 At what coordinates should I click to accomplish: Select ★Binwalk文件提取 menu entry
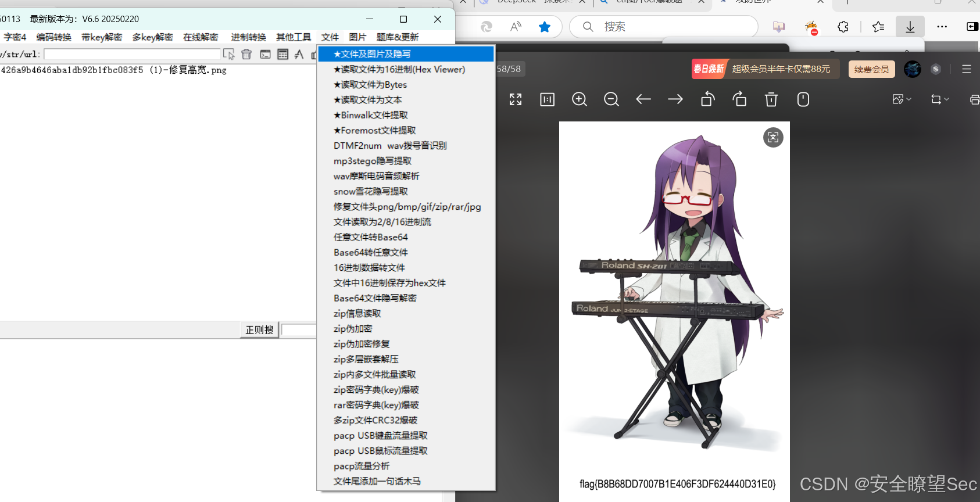[406, 115]
